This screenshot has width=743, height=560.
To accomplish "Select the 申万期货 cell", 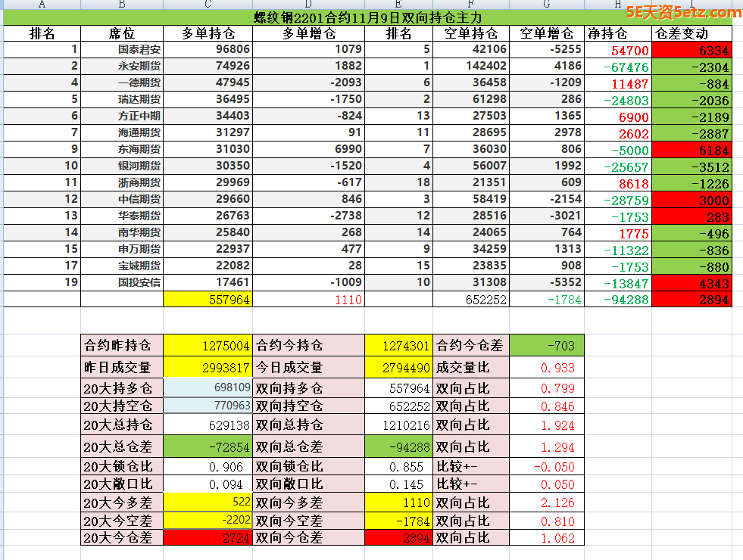I will (122, 249).
